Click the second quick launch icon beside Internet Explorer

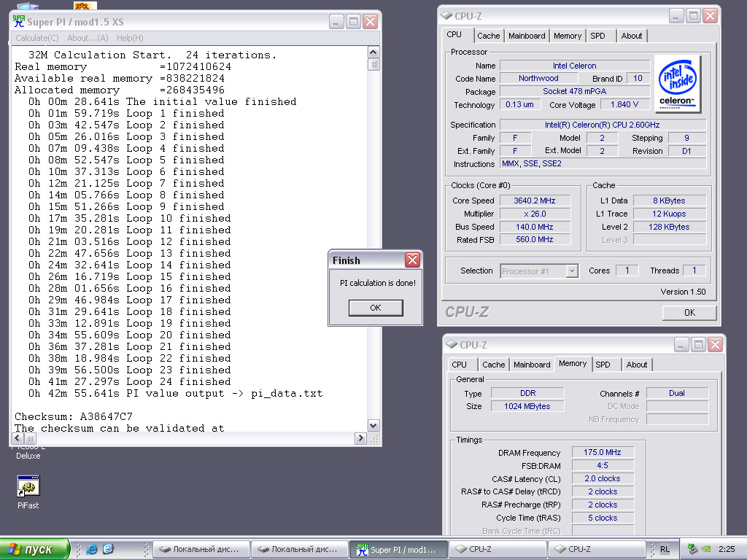tap(109, 549)
